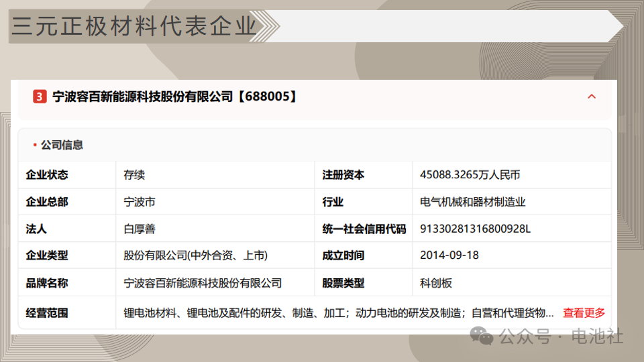Select legal representative 白厚善
644x362 pixels.
(x=140, y=229)
